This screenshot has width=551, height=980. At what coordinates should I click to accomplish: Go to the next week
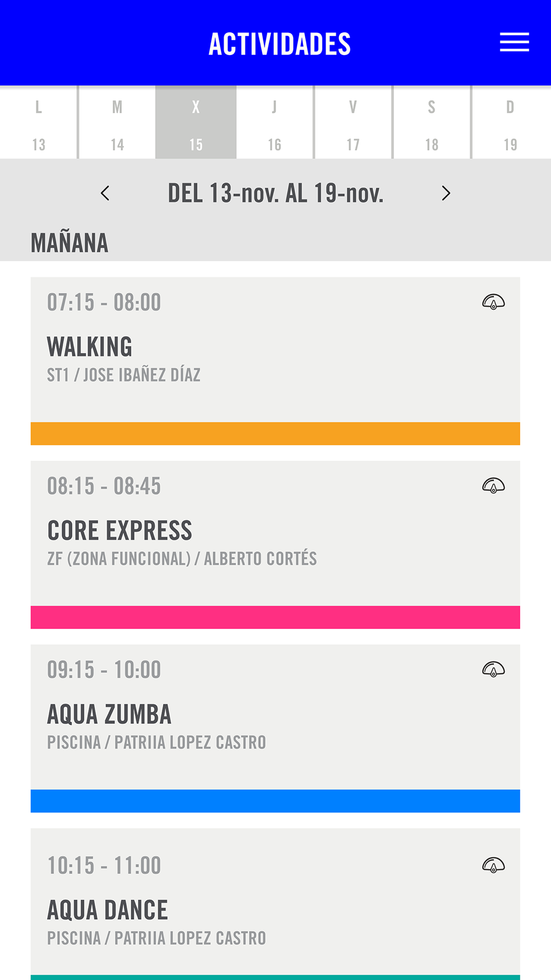446,193
